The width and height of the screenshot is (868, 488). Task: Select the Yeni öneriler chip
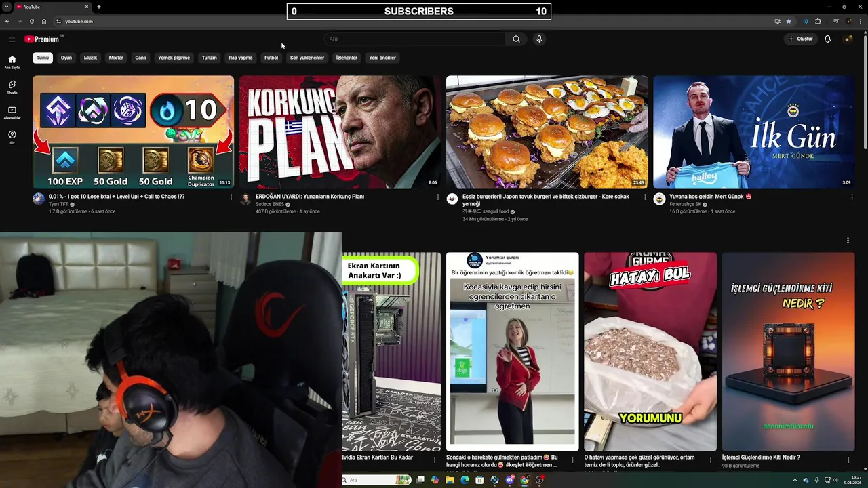pyautogui.click(x=382, y=58)
